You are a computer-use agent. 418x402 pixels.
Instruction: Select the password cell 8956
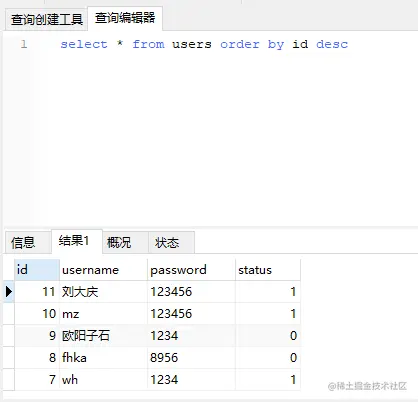click(x=191, y=358)
